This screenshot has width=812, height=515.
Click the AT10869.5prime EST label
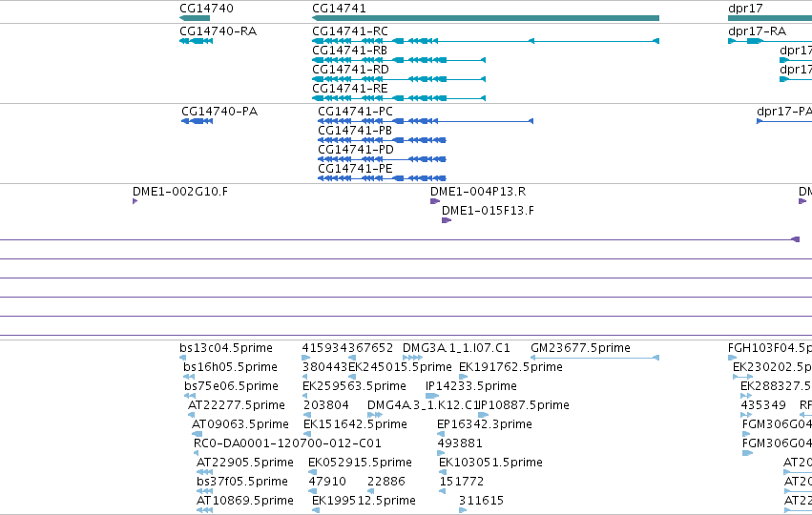(245, 501)
